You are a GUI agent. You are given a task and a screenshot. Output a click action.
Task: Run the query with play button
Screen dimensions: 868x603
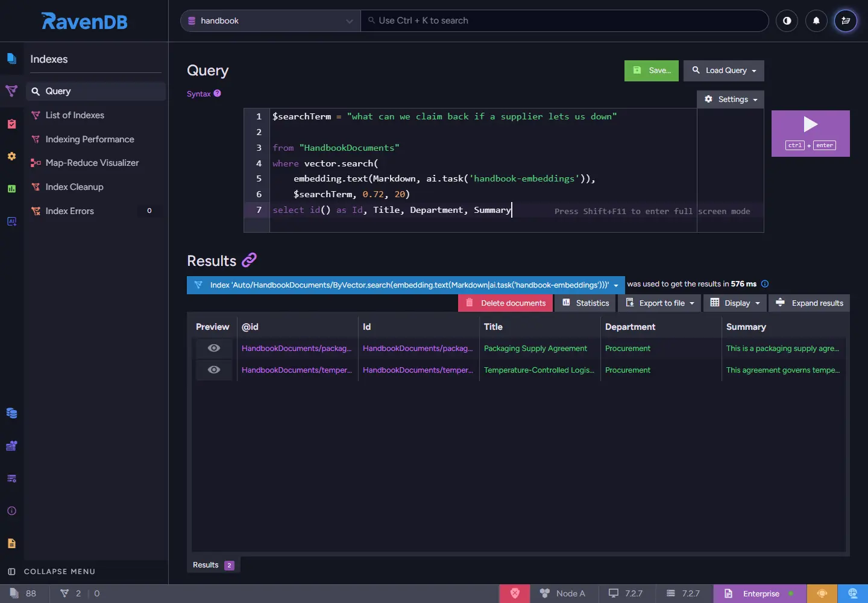point(811,133)
